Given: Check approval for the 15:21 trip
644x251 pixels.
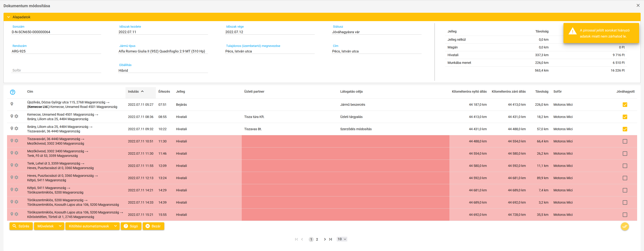Looking at the screenshot, I should click(625, 215).
